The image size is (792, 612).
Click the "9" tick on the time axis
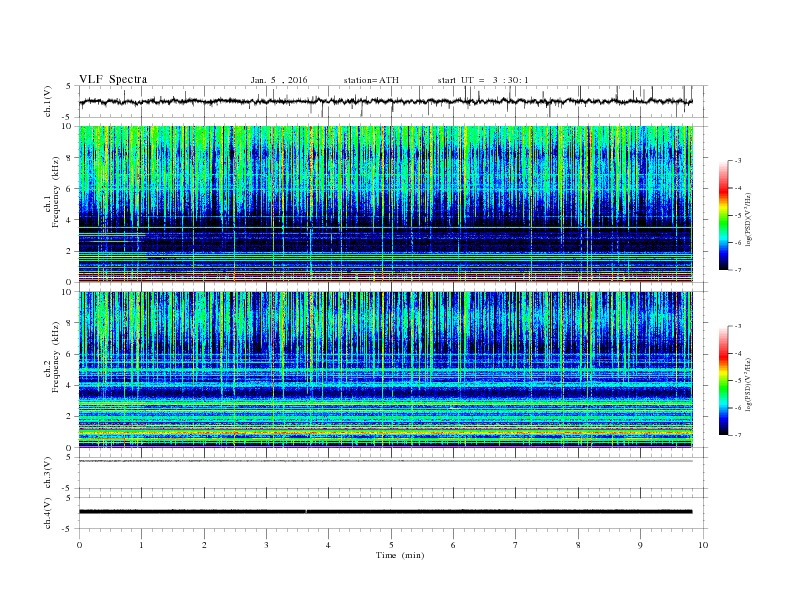tap(640, 545)
